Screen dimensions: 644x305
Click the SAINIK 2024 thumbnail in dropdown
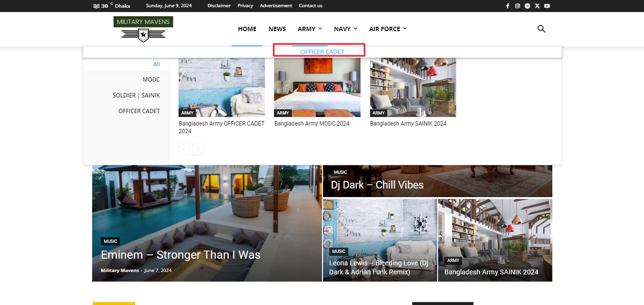coord(413,87)
